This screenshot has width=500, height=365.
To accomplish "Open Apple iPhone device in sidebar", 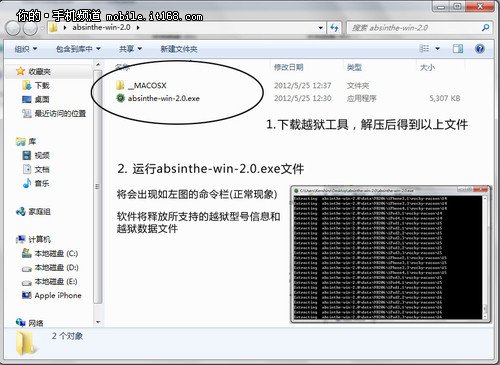I will pos(52,295).
